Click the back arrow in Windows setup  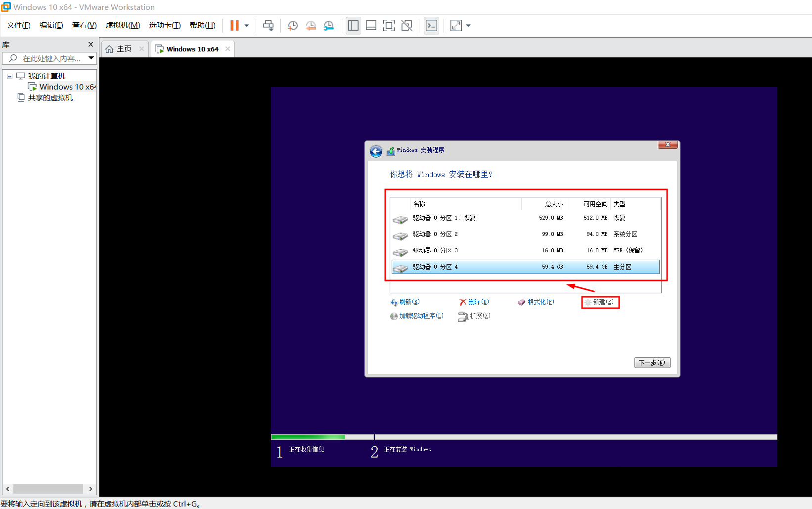pos(376,151)
